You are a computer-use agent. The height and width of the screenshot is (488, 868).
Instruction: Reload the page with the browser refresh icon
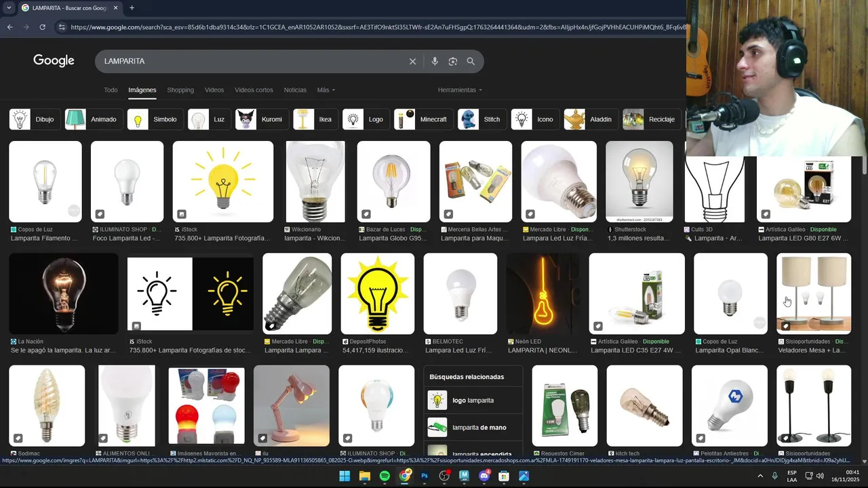42,27
